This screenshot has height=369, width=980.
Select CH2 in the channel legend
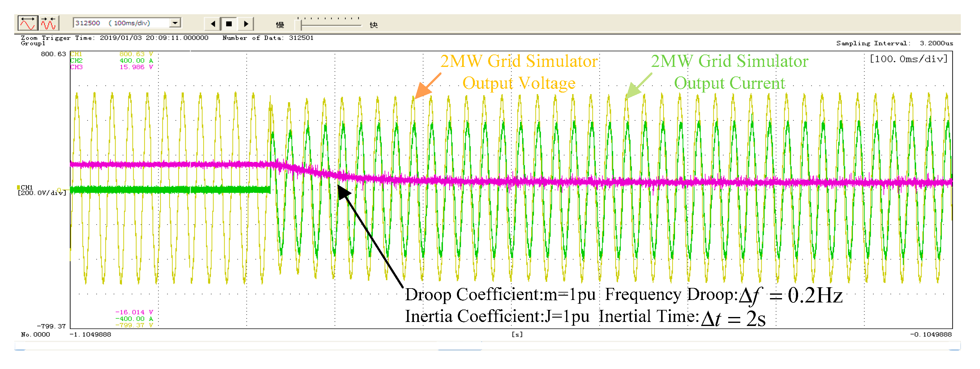76,61
